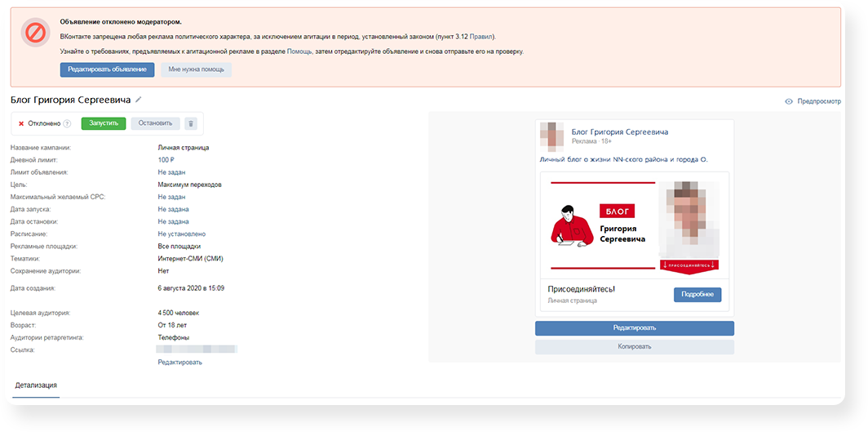Click Не установлено to set the schedule
This screenshot has height=432, width=868.
tap(181, 234)
